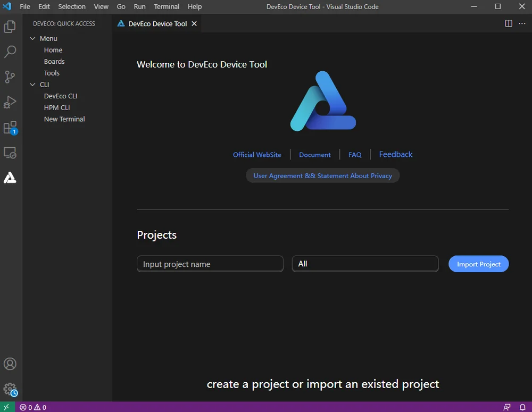Open the Feedback link
Screen dimensions: 532x412
click(396, 154)
